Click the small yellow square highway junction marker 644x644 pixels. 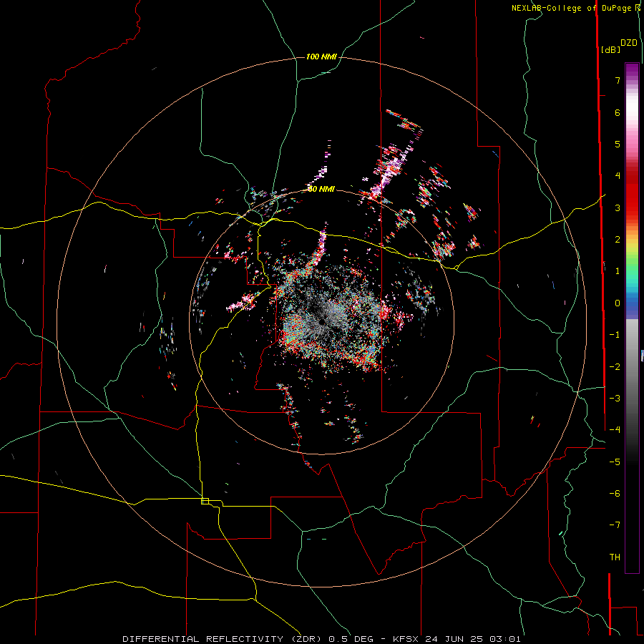point(205,501)
